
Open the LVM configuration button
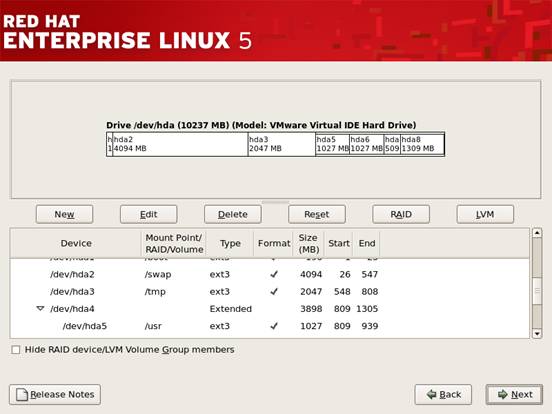(x=485, y=214)
